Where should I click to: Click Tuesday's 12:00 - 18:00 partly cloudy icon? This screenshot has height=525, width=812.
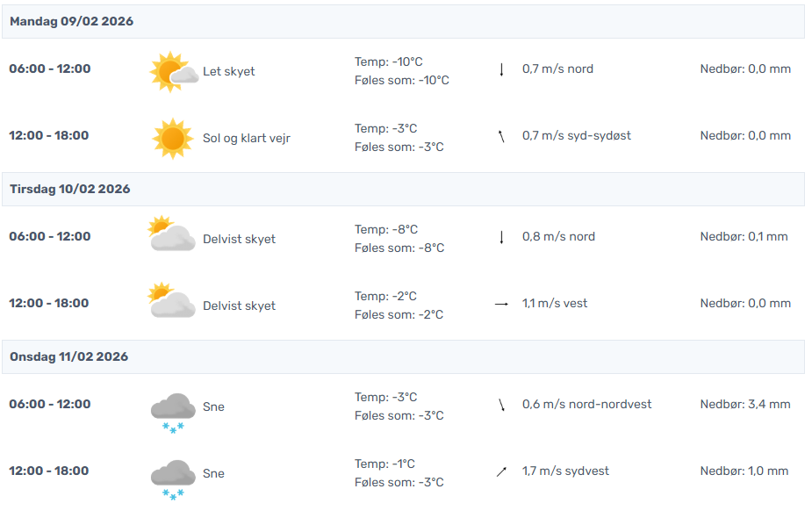point(172,302)
